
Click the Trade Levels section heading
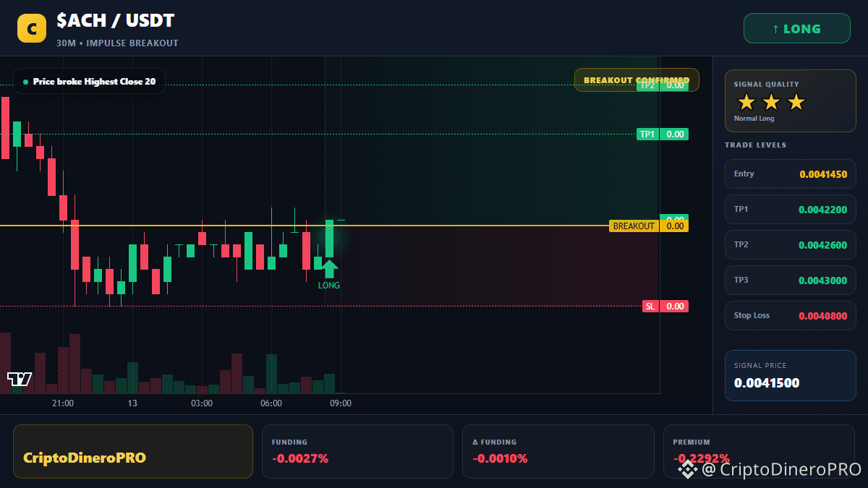coord(755,145)
